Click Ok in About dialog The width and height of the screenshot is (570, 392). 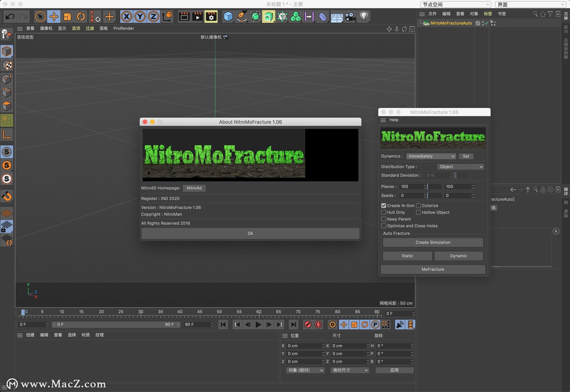coord(250,233)
